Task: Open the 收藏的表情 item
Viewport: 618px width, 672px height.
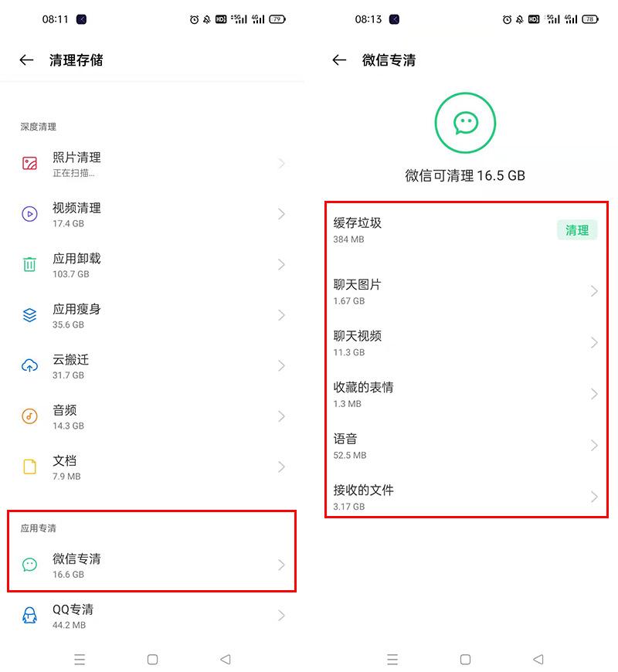Action: pyautogui.click(x=463, y=394)
